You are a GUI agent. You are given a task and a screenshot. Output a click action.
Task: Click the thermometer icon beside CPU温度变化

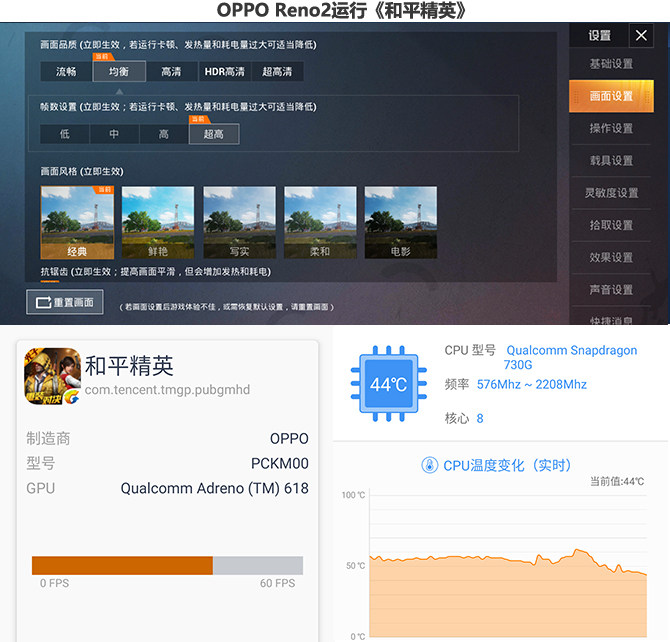(x=429, y=465)
